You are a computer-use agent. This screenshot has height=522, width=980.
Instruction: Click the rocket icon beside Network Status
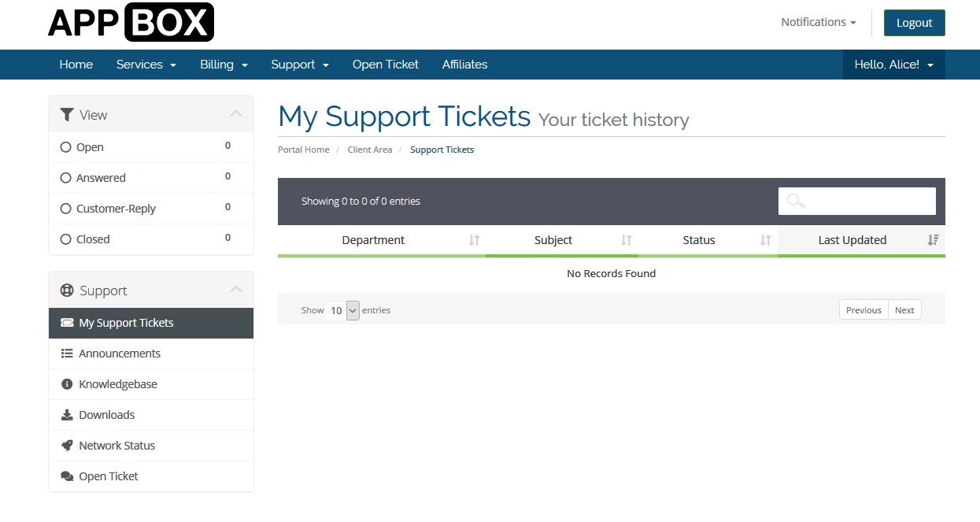pos(67,446)
